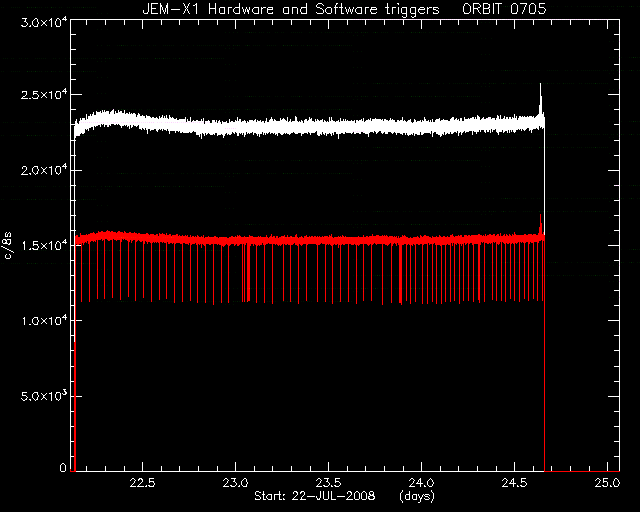
Task: Click the 23.0 x-axis tick label
Action: (x=236, y=483)
